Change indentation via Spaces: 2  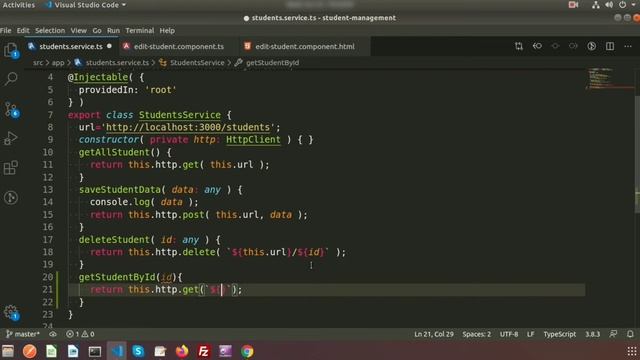coord(476,334)
